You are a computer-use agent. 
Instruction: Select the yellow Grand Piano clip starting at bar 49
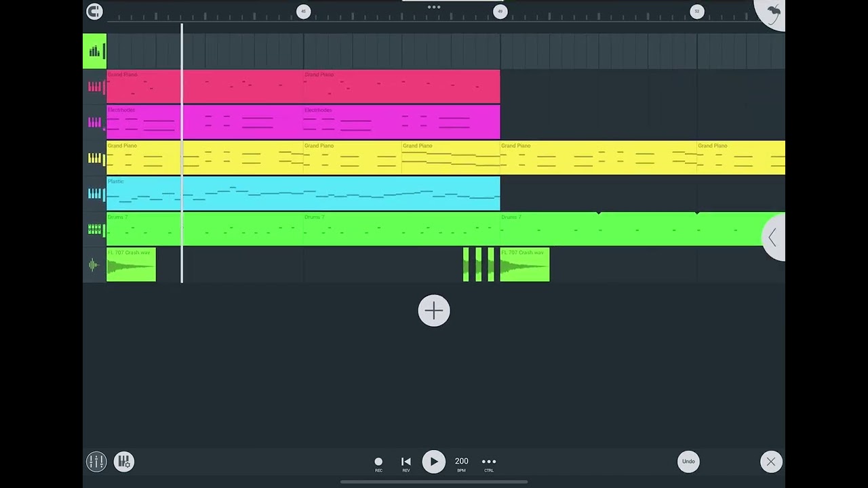(599, 158)
